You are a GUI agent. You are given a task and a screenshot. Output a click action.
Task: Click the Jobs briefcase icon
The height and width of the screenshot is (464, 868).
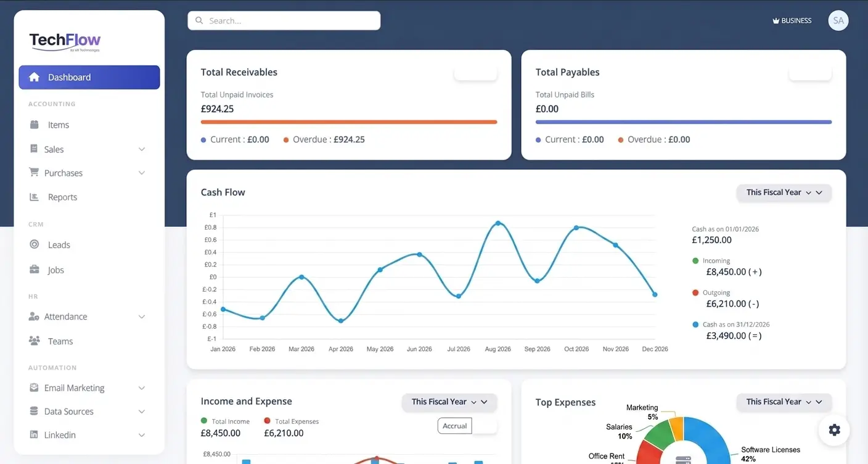click(35, 270)
